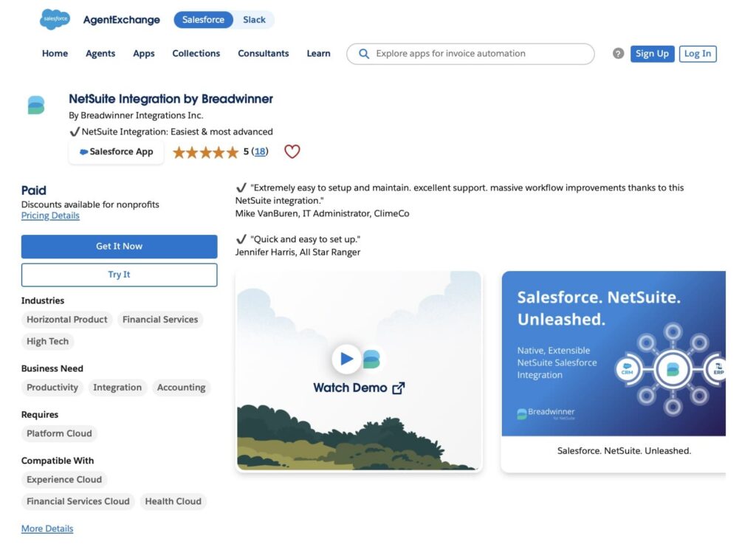Viewport: 756px width, 550px height.
Task: Click the Breadwinner app logo
Action: pos(36,105)
